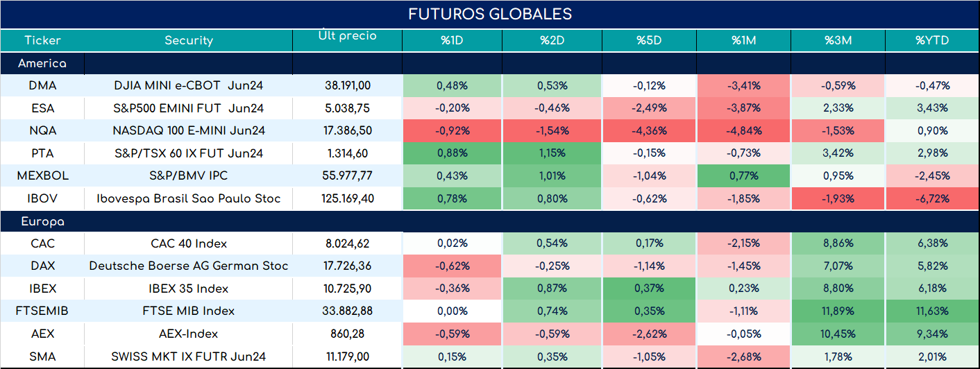Click the IBOV %YTD cell showing -6,72%
Viewport: 980px width, 369px height.
[x=932, y=199]
